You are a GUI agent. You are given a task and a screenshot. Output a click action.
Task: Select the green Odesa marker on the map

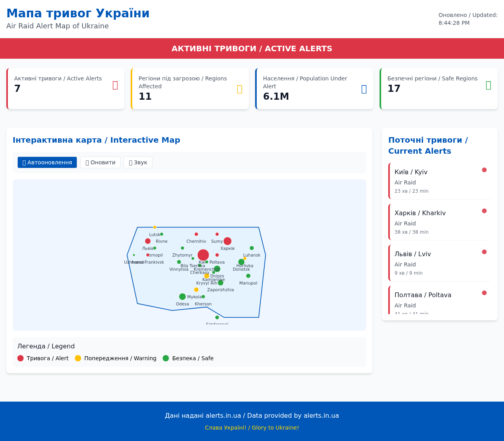(x=182, y=296)
